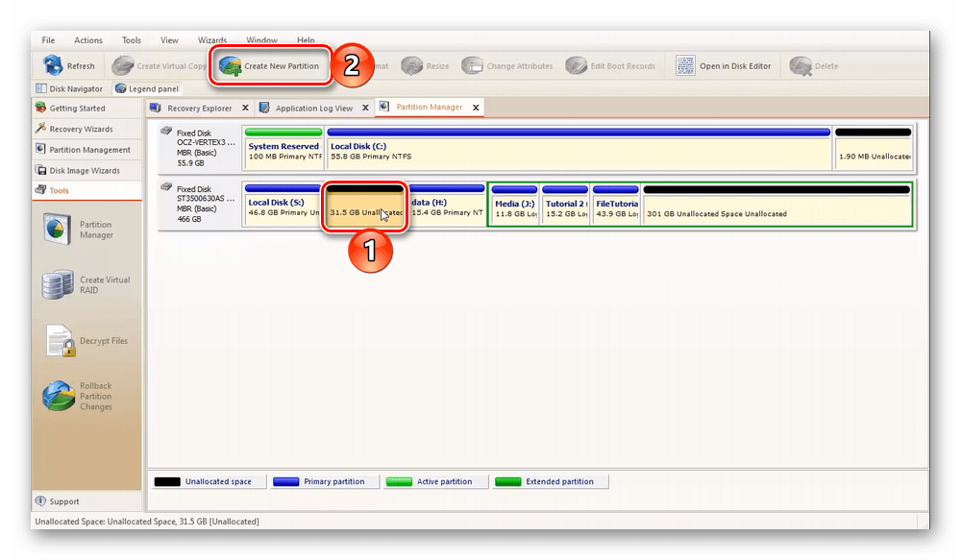This screenshot has width=961, height=560.
Task: Click the 466 GB disk size text
Action: [189, 219]
